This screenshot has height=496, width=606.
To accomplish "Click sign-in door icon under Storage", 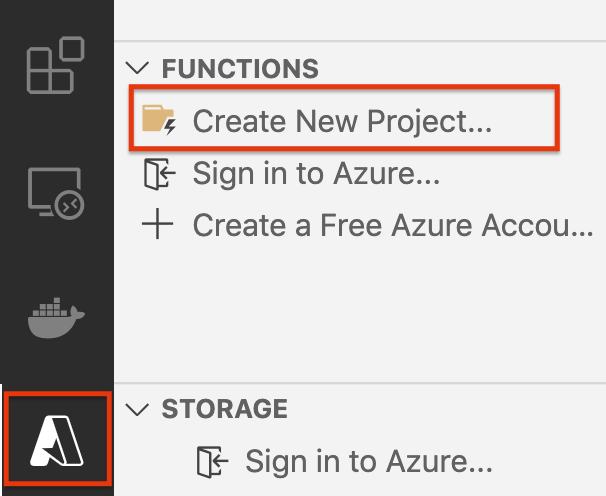I will [x=212, y=462].
